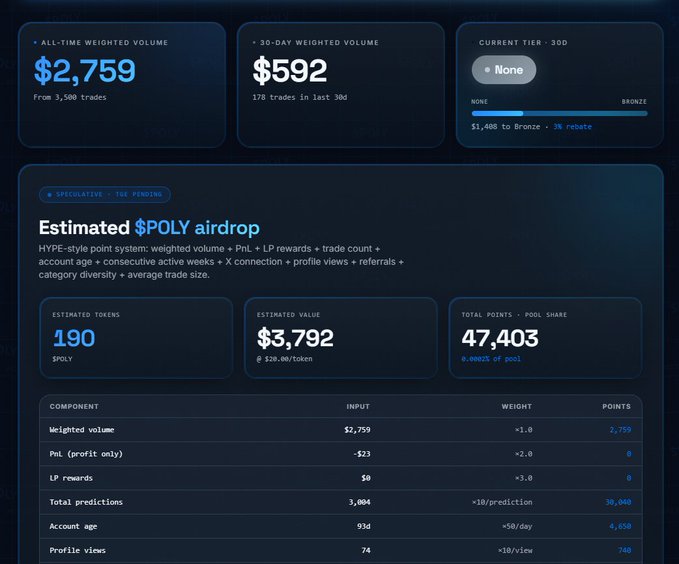Viewport: 679px width, 564px height.
Task: Click the PnL input value -$23
Action: pyautogui.click(x=362, y=454)
